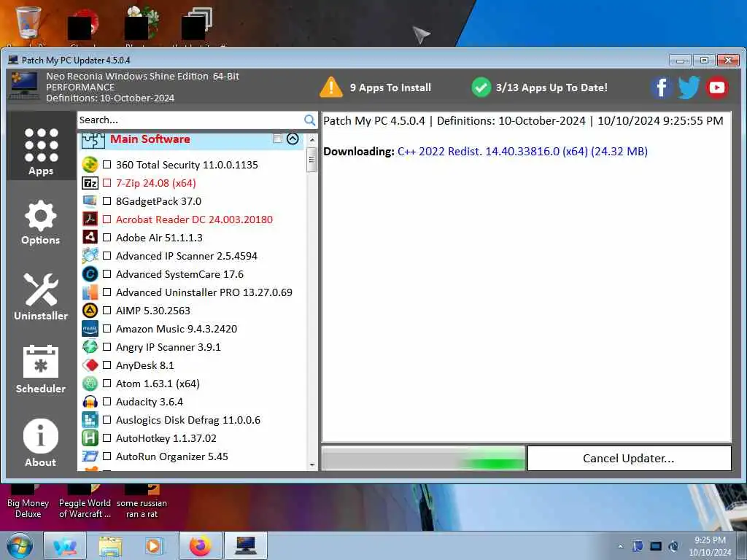Image resolution: width=747 pixels, height=560 pixels.
Task: Show hidden system tray icons arrow
Action: [x=620, y=546]
